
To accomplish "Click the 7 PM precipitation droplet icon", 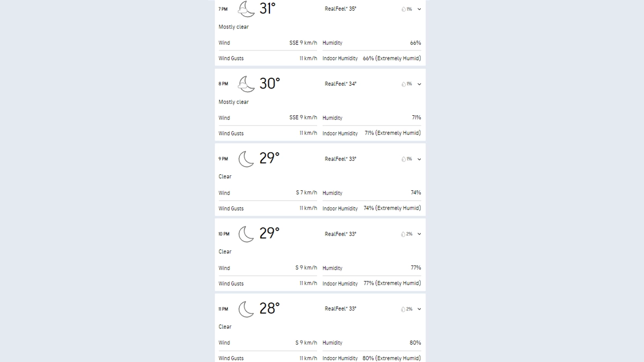I will coord(404,9).
